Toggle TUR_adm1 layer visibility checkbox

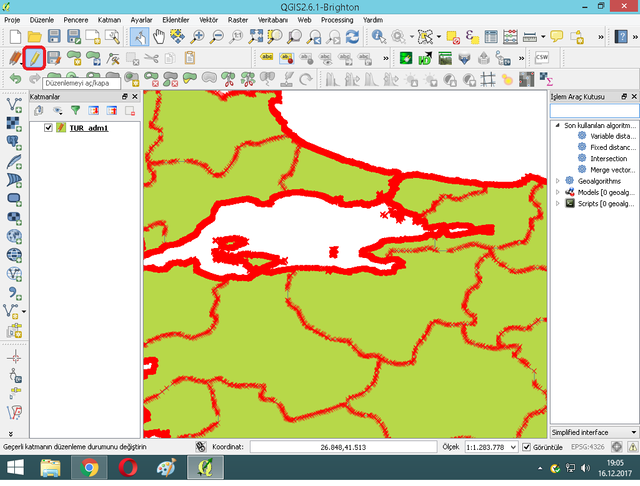point(48,128)
